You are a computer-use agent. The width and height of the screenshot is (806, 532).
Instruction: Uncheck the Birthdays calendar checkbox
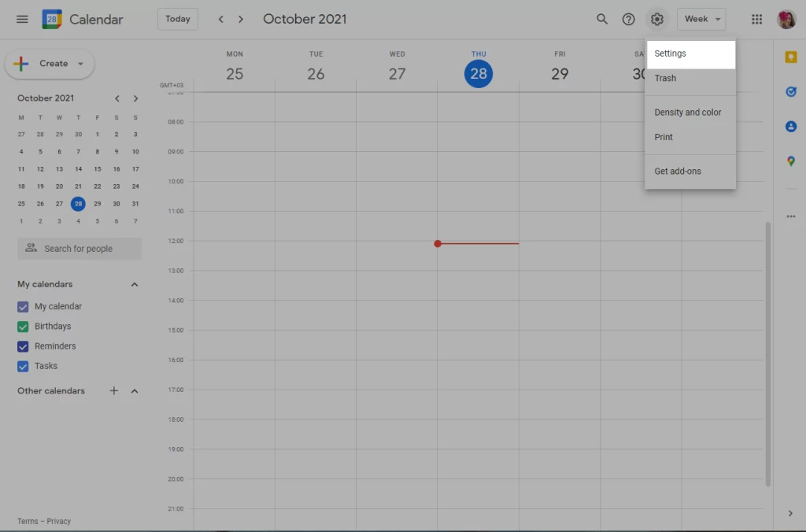pos(23,327)
